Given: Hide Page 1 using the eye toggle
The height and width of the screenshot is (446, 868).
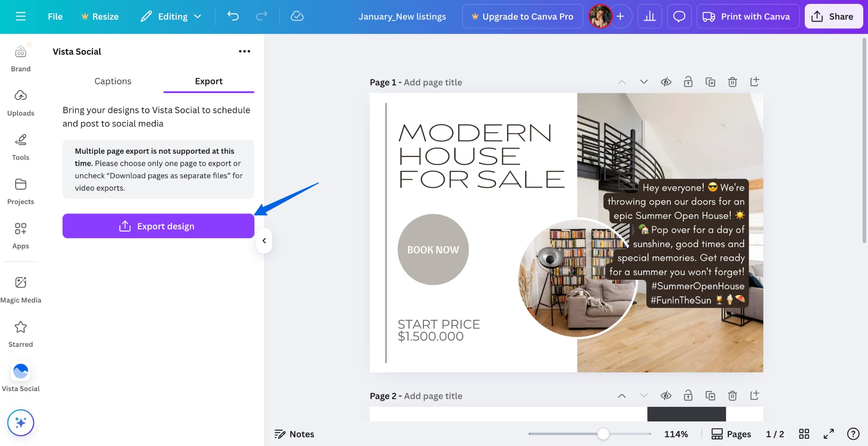Looking at the screenshot, I should pyautogui.click(x=666, y=81).
